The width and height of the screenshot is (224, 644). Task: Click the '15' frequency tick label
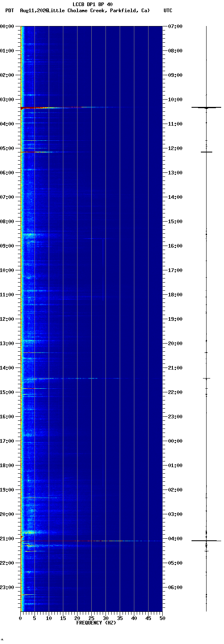point(63,618)
